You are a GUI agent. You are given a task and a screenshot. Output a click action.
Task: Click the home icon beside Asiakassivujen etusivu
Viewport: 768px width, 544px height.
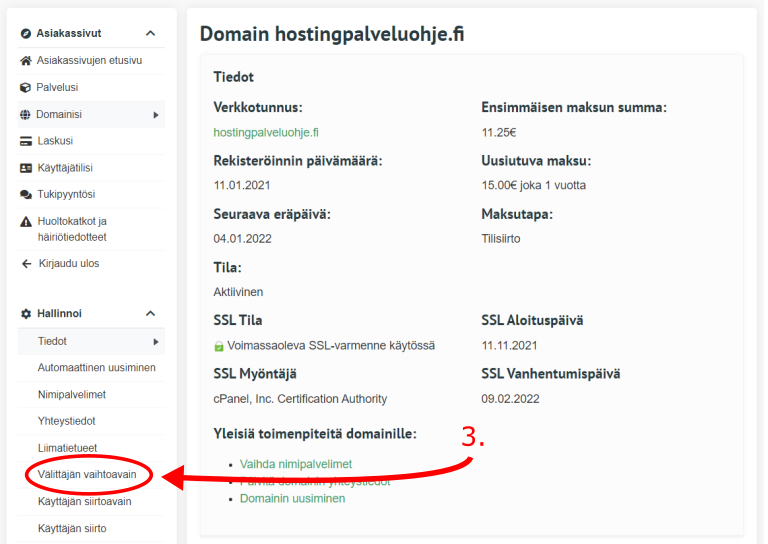pyautogui.click(x=26, y=61)
